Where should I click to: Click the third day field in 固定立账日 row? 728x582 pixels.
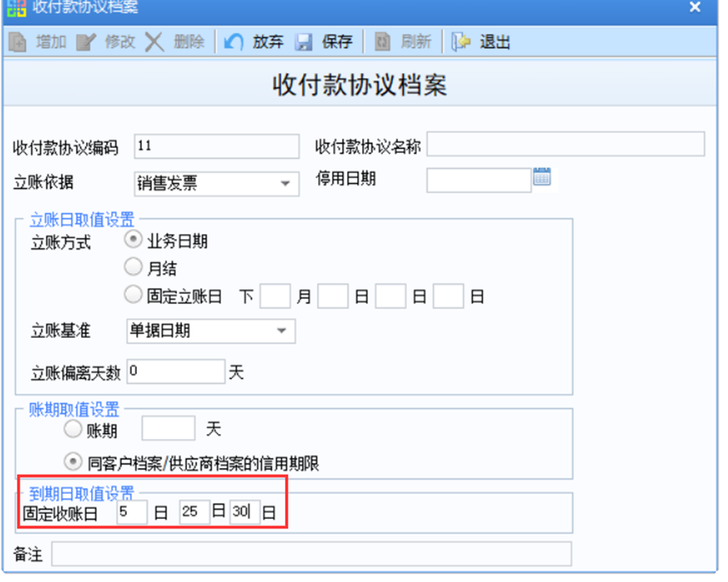[x=448, y=296]
